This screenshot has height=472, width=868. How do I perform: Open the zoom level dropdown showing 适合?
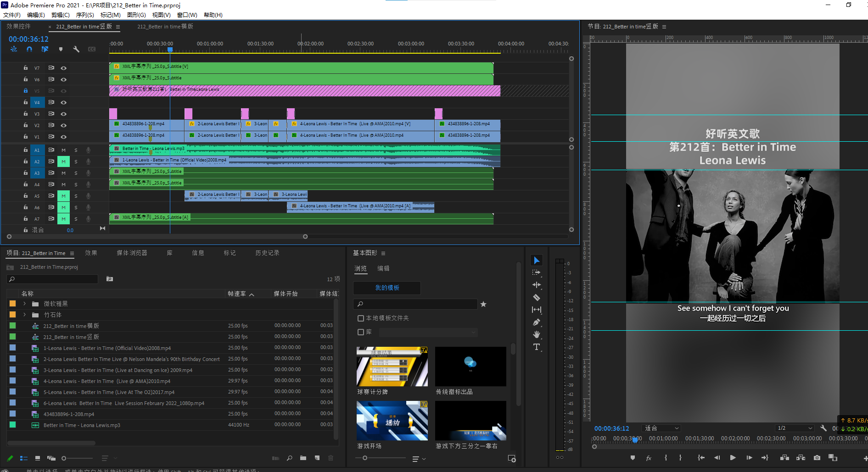661,428
